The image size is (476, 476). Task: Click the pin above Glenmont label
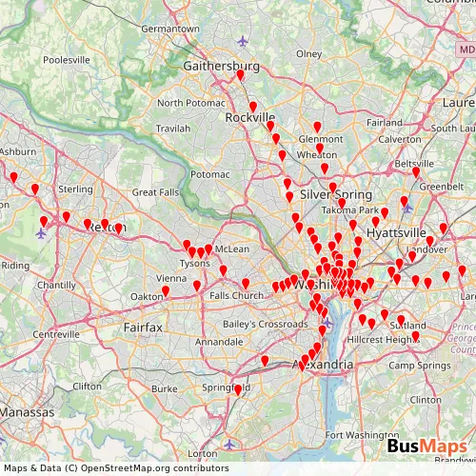(317, 128)
